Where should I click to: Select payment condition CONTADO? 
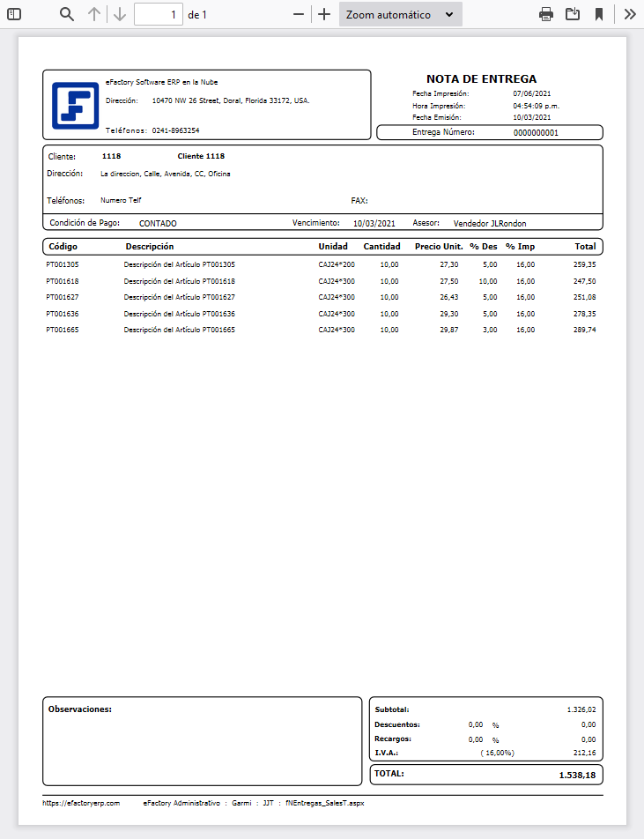tap(158, 224)
